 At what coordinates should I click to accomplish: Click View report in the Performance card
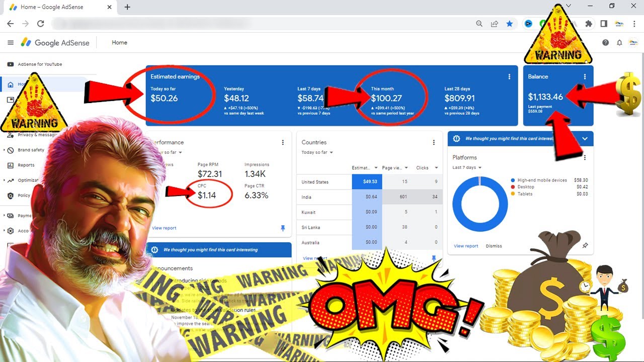[x=164, y=228]
